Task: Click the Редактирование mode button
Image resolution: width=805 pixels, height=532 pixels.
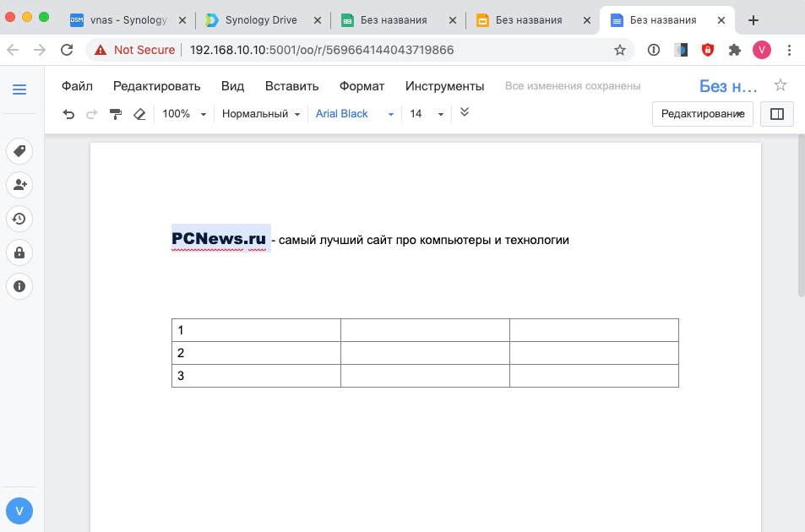Action: [702, 114]
